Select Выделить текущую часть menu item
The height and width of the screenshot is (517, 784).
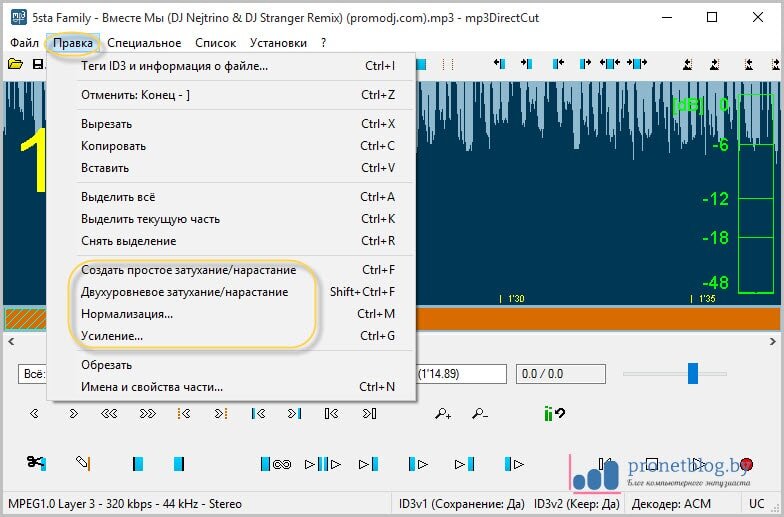click(231, 219)
